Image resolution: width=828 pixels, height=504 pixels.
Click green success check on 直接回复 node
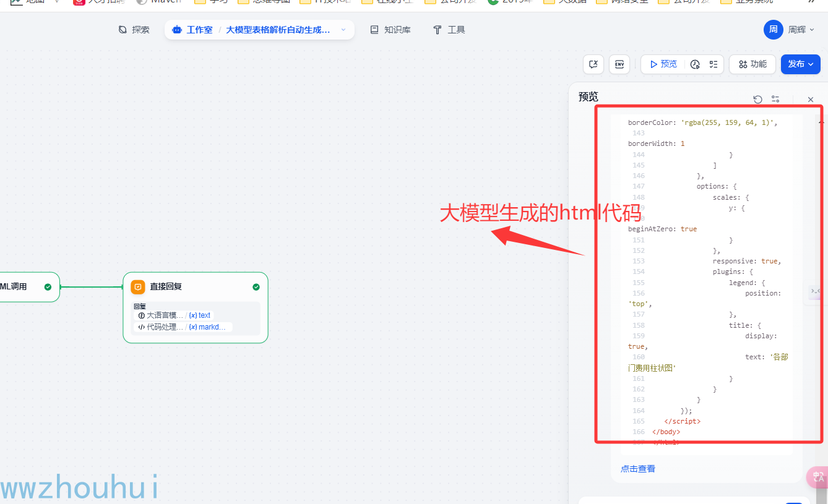(x=256, y=287)
